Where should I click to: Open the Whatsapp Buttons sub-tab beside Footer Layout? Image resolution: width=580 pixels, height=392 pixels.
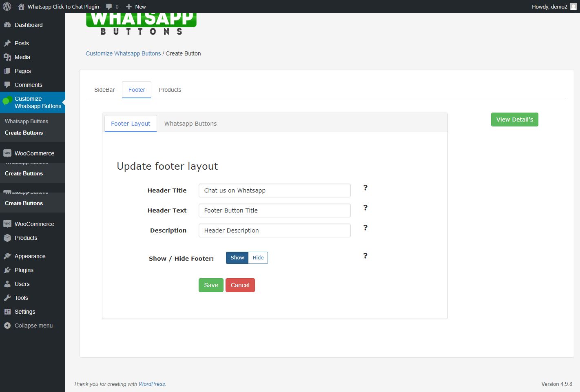coord(190,124)
